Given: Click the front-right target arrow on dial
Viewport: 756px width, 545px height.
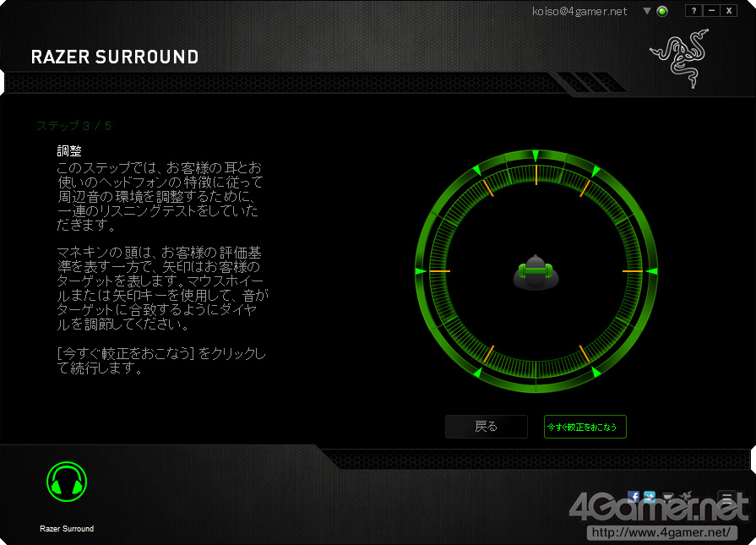Looking at the screenshot, I should point(596,171).
